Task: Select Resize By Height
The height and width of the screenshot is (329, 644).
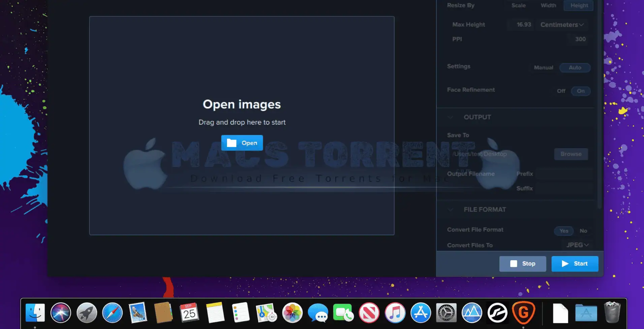Action: 579,5
